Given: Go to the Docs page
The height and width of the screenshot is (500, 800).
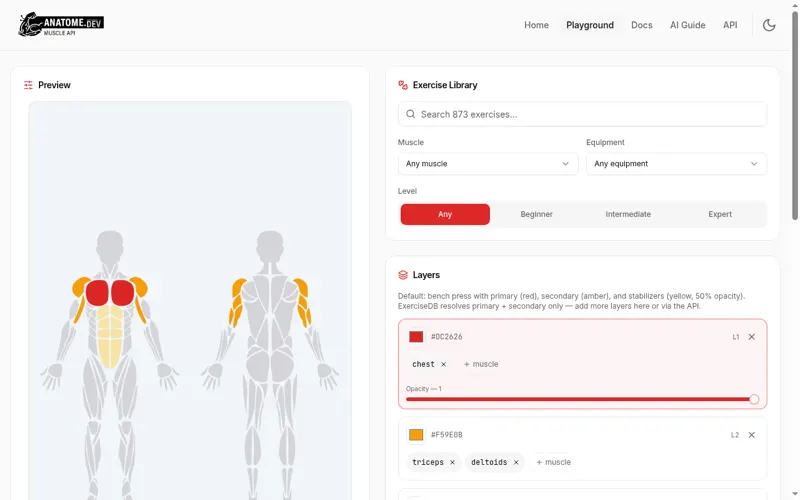Looking at the screenshot, I should tap(641, 25).
